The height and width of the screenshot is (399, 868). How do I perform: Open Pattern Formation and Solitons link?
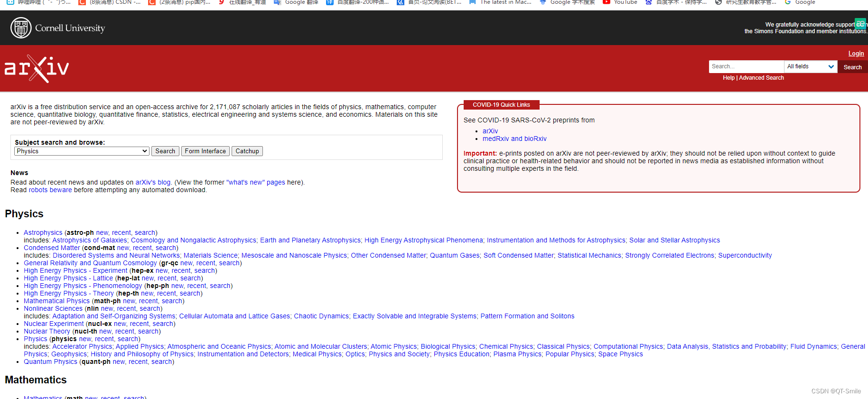[527, 316]
